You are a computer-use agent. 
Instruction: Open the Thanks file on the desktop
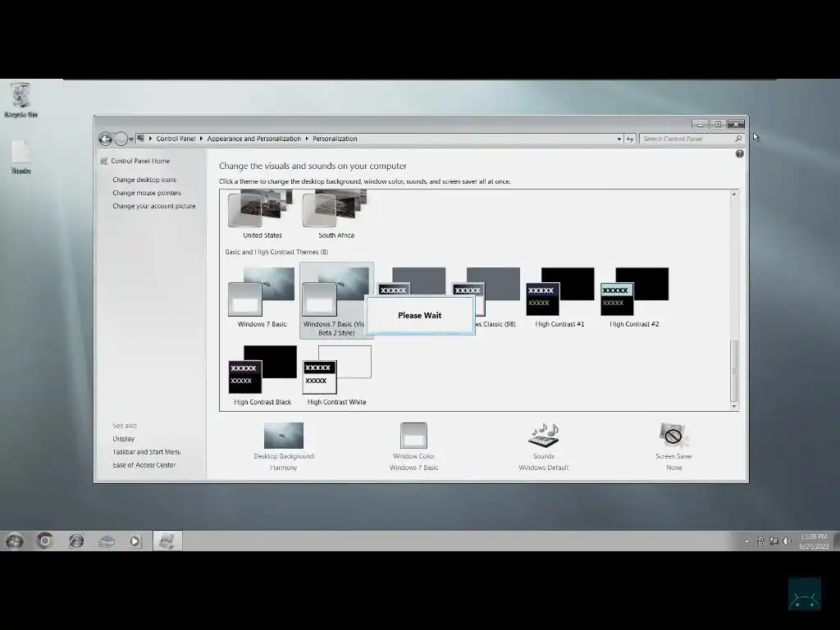(21, 157)
